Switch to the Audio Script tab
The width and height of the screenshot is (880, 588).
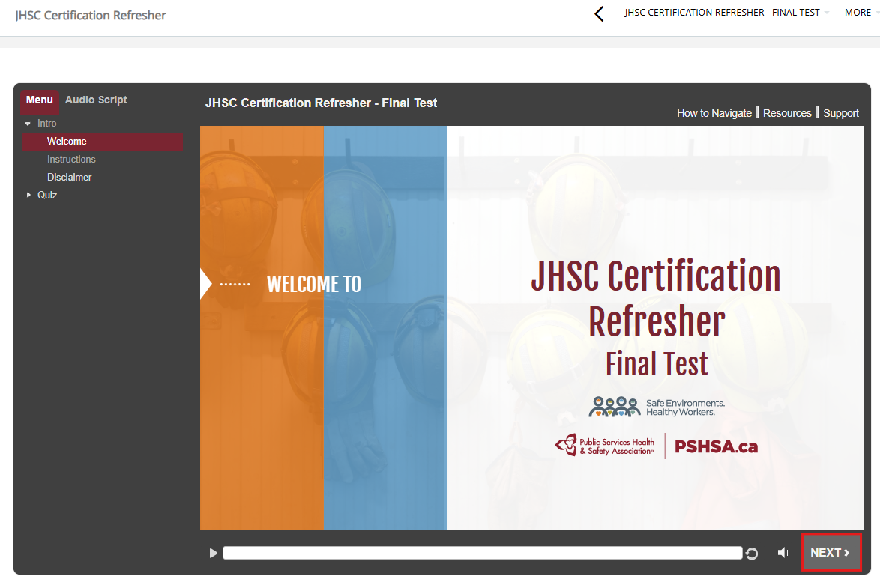[x=96, y=100]
